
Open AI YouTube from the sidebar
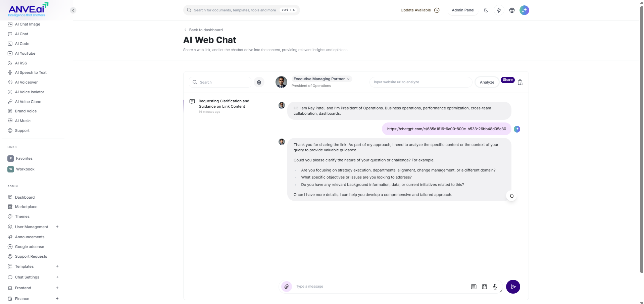[25, 53]
